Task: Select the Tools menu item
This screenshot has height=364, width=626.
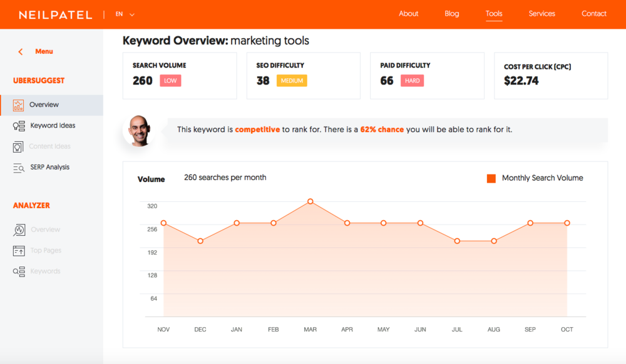Action: click(494, 14)
